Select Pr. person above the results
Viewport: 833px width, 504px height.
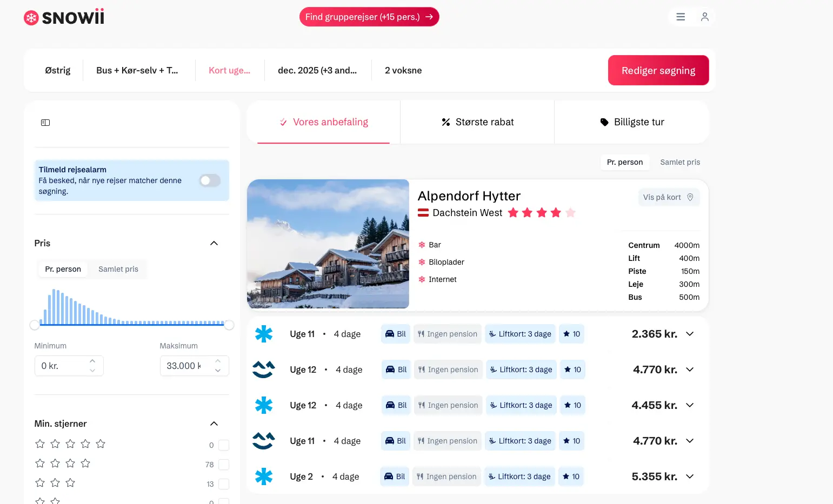click(625, 162)
